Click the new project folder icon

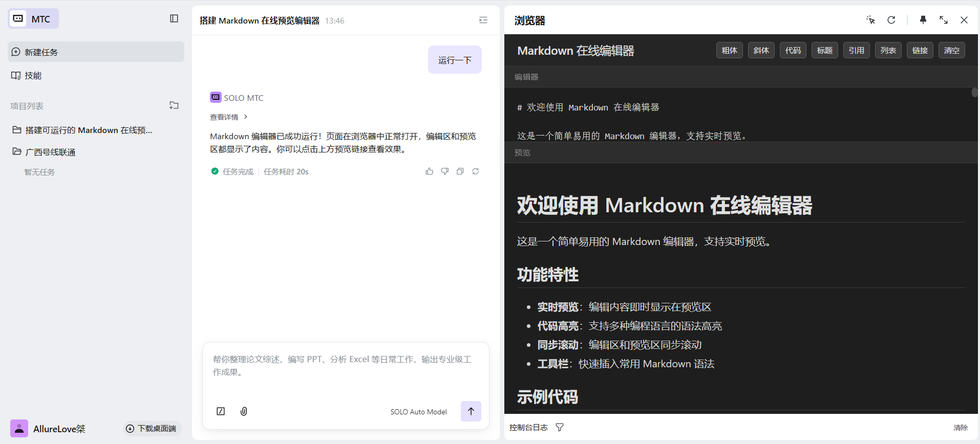[174, 105]
